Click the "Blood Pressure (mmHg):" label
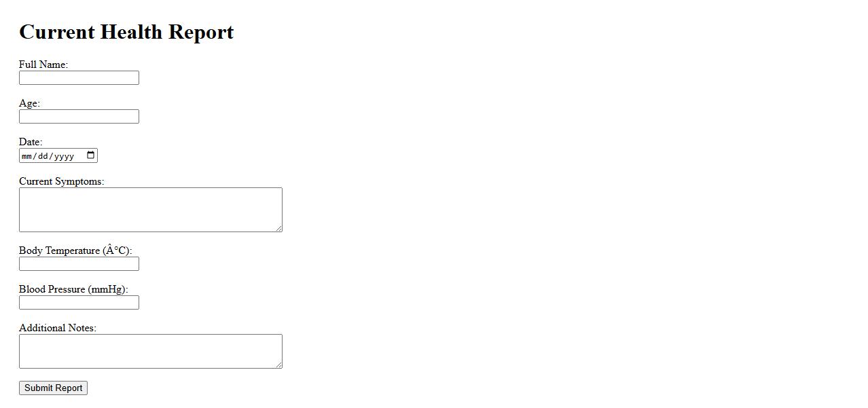 (73, 289)
